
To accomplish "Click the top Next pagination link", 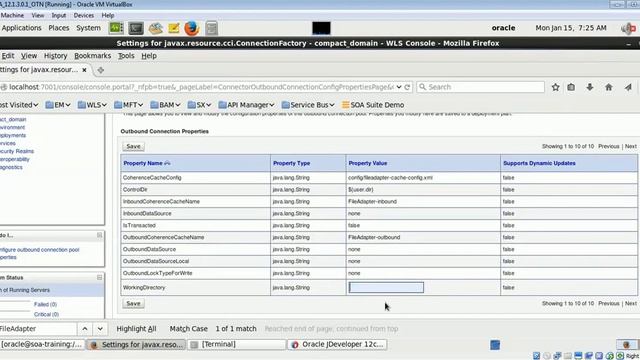I will pos(631,146).
